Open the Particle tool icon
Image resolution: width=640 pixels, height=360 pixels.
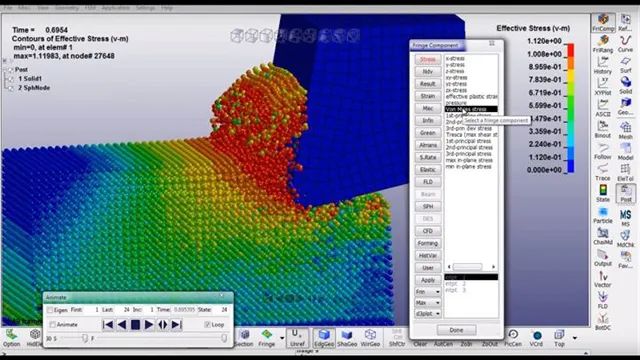(x=602, y=215)
